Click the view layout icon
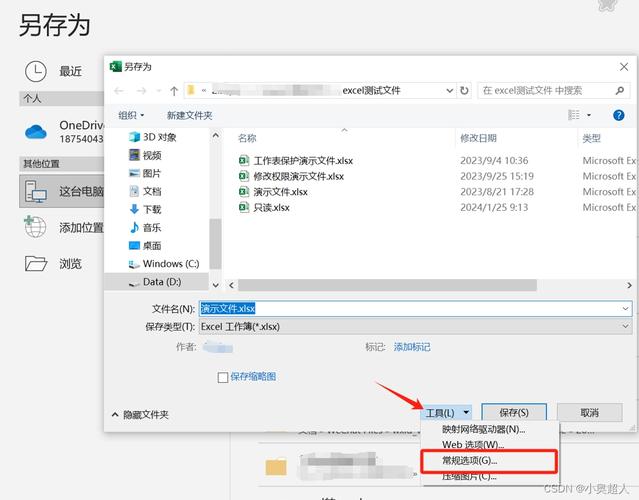The image size is (639, 500). click(x=574, y=115)
